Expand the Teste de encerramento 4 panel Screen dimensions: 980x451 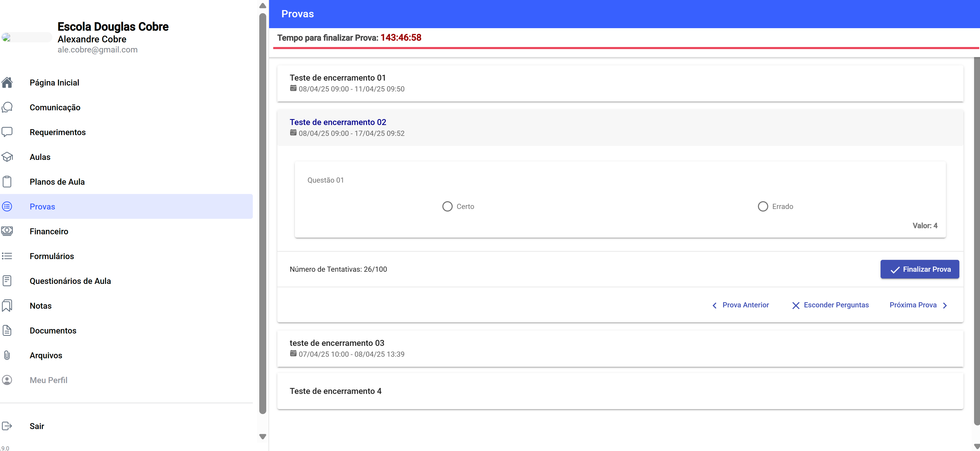[x=620, y=391]
